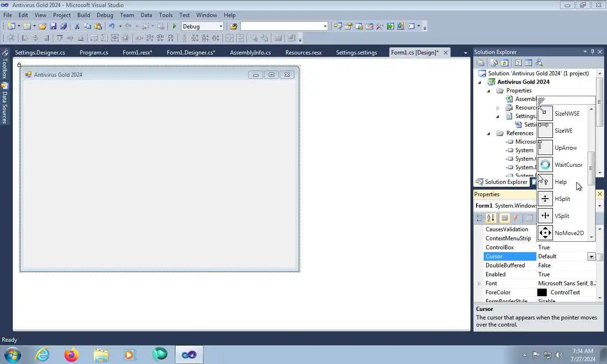This screenshot has width=607, height=364.
Task: Show Properties list icon in Properties panel
Action: [505, 218]
